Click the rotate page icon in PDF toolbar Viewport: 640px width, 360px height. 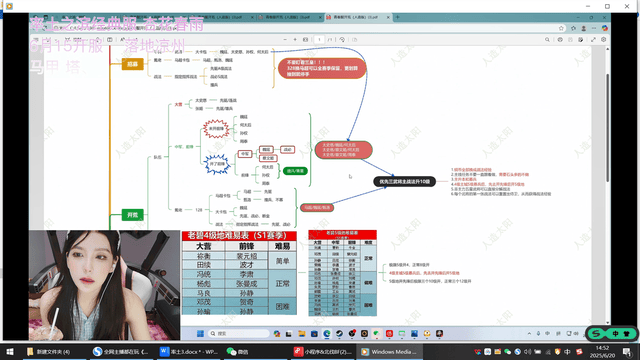342,40
